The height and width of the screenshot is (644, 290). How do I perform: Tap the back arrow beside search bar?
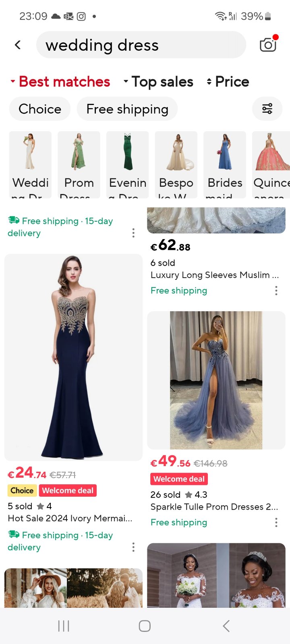pyautogui.click(x=18, y=45)
